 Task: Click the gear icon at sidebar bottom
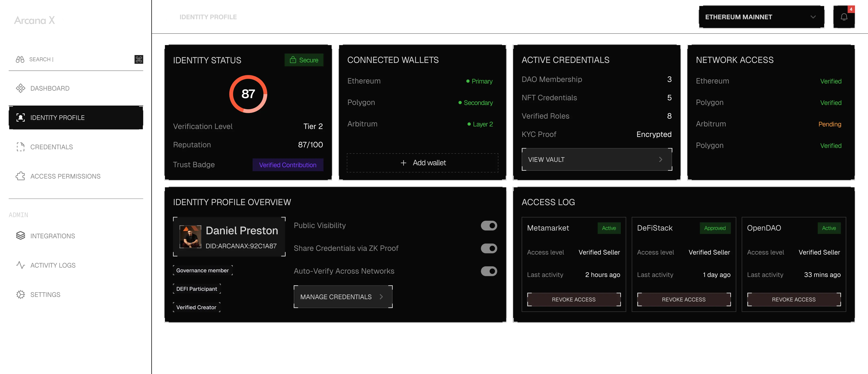pyautogui.click(x=20, y=294)
